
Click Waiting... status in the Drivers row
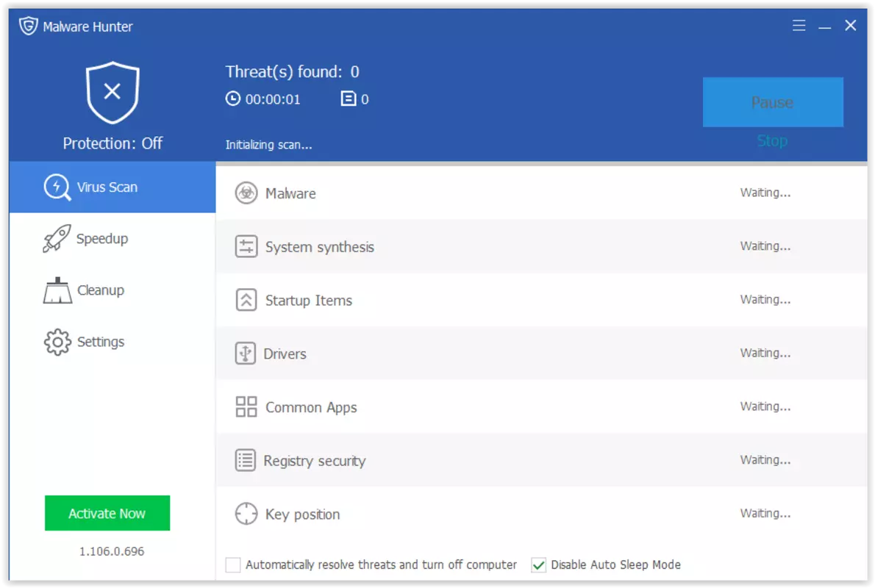pyautogui.click(x=765, y=353)
